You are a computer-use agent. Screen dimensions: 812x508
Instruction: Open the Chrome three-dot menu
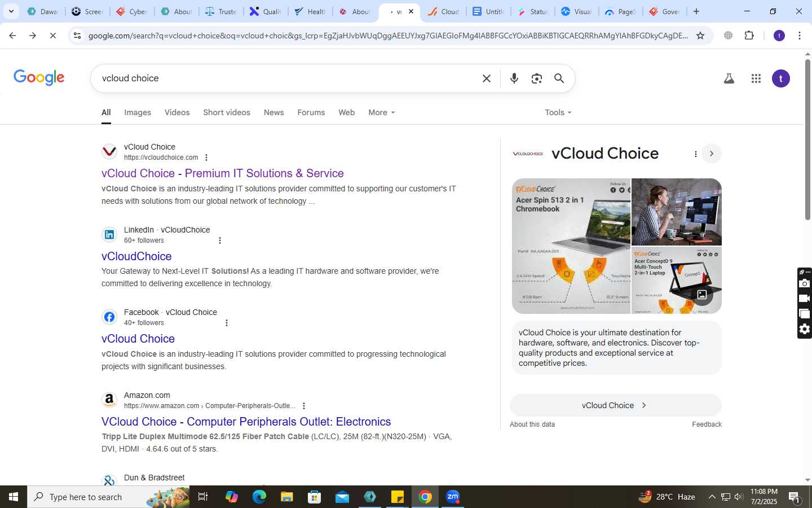click(x=800, y=36)
